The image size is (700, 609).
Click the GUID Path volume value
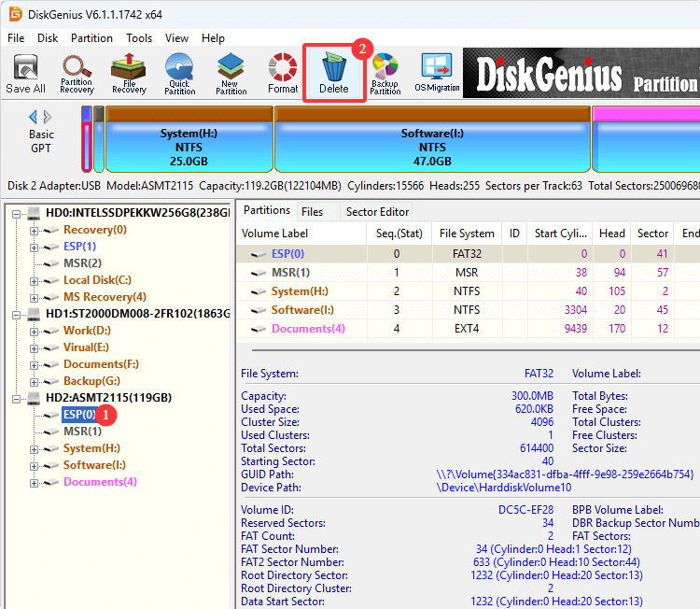565,474
